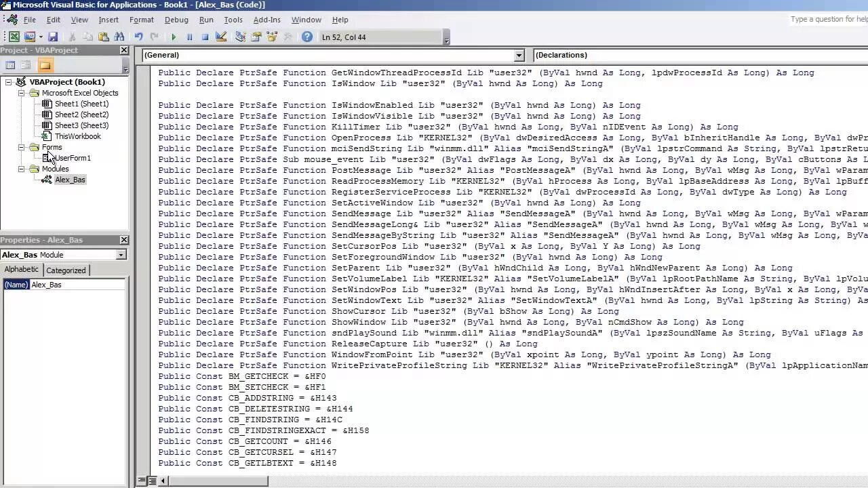The image size is (868, 488).
Task: Open the (General) object dropdown
Action: tap(519, 55)
